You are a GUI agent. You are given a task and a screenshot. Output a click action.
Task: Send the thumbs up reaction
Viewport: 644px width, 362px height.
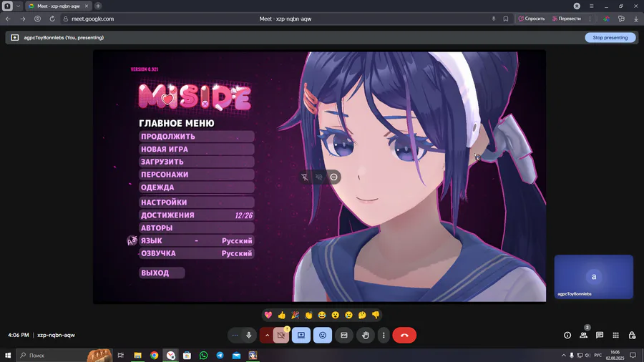[x=282, y=315]
